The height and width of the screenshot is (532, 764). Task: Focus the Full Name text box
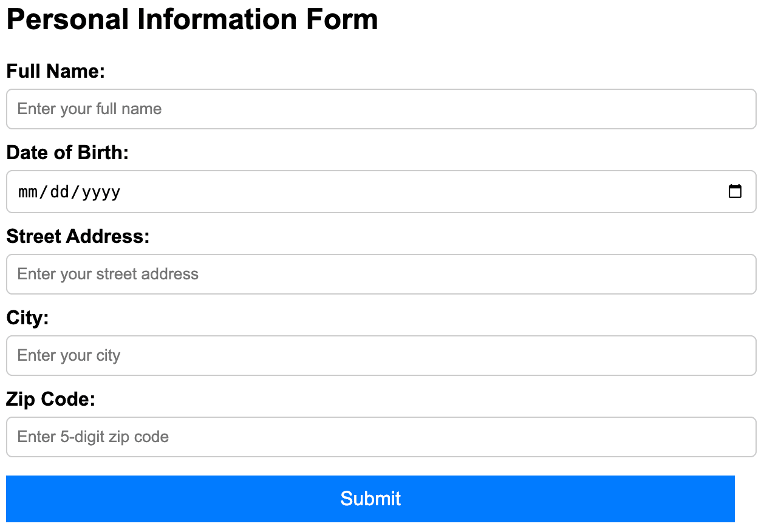point(381,109)
